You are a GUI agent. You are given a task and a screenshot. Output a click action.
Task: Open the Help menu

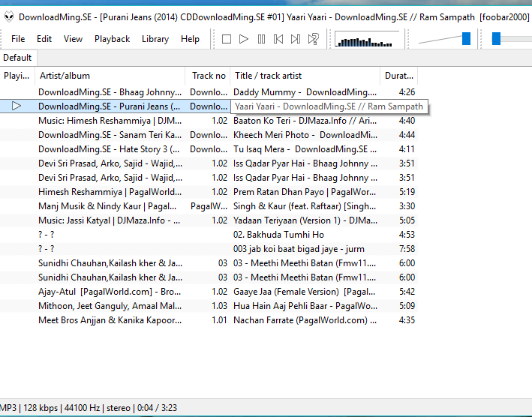[191, 39]
